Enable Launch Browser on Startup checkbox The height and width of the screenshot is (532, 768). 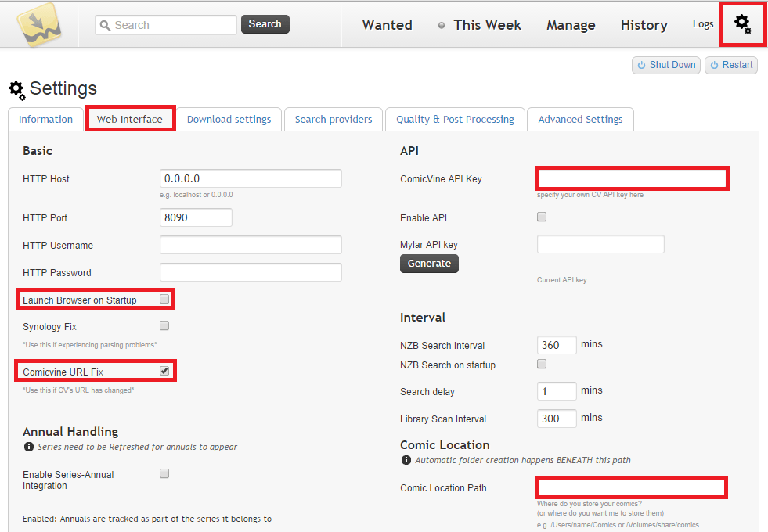[x=164, y=299]
